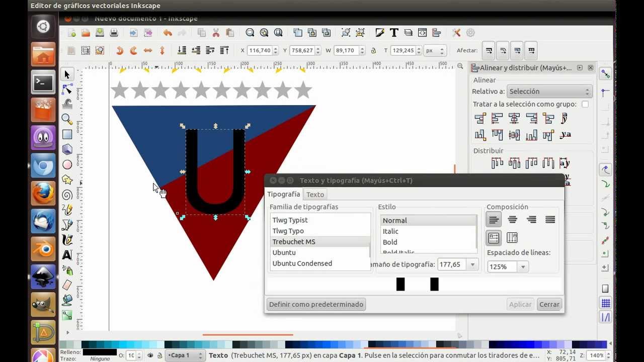Set centered text alignment in Composición
644x362 pixels.
[513, 219]
